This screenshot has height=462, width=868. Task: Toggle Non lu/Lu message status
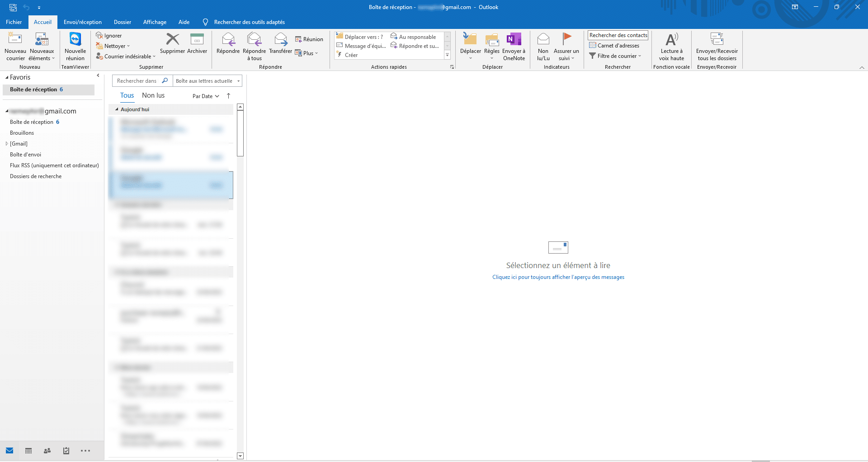543,40
